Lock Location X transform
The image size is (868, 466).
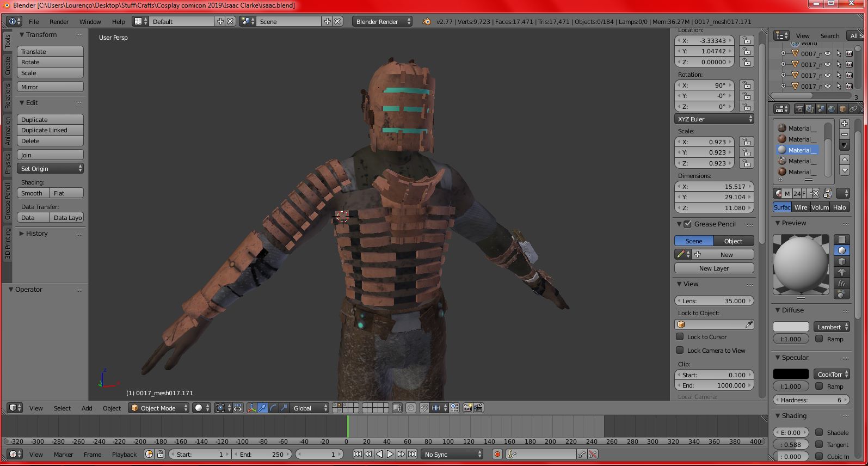(747, 41)
